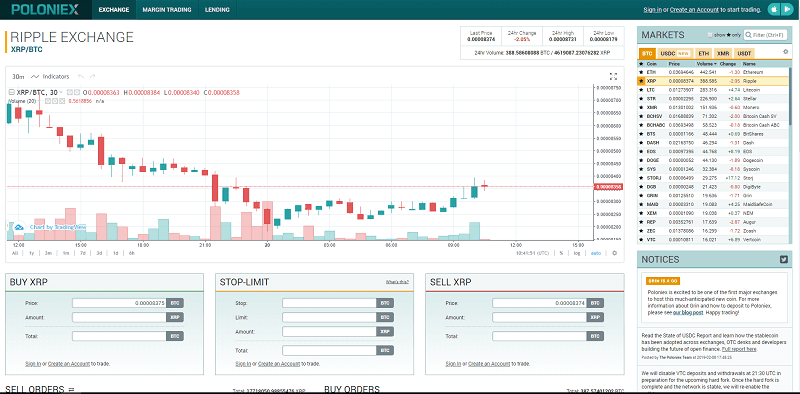Image resolution: width=800 pixels, height=394 pixels.
Task: Select the ETH markets tab
Action: pos(704,53)
